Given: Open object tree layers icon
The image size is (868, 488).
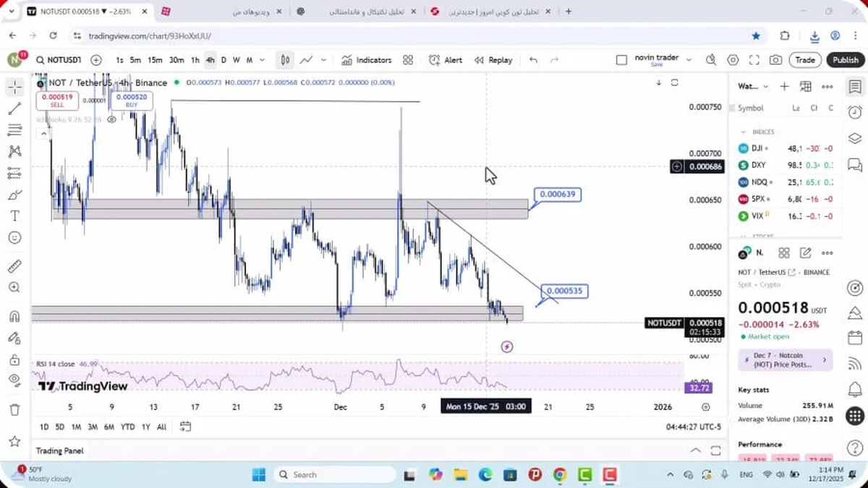Looking at the screenshot, I should [x=855, y=138].
